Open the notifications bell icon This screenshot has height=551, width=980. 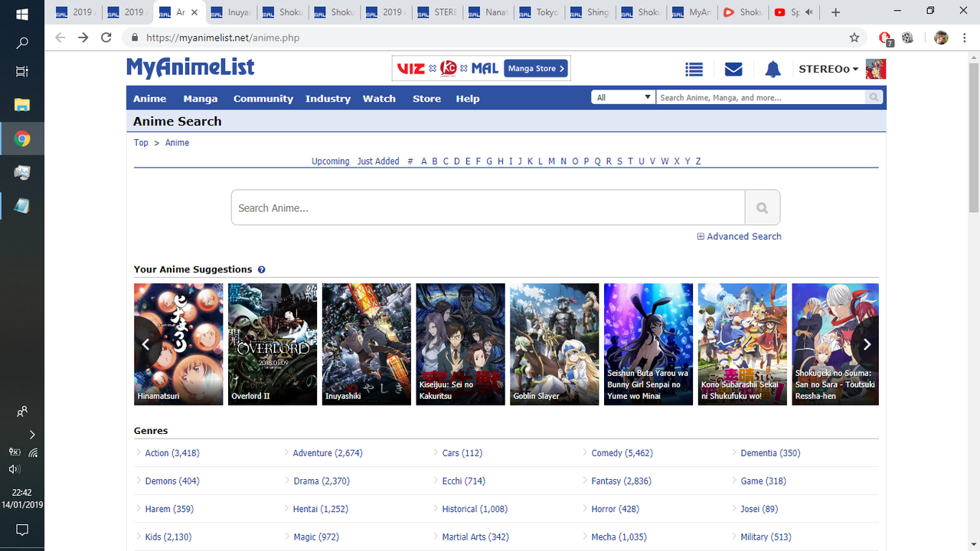tap(773, 70)
